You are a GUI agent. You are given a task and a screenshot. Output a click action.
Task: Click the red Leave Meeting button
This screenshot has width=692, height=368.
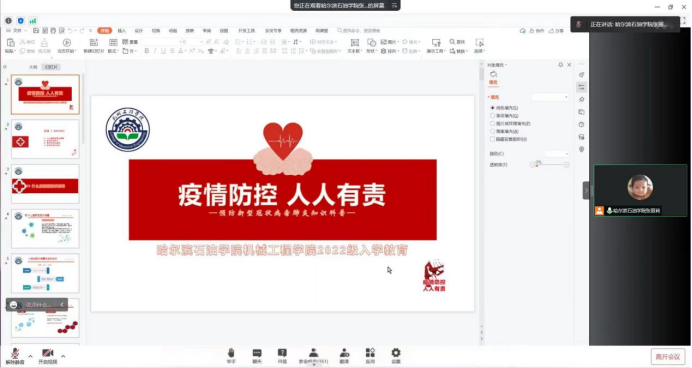coord(667,357)
